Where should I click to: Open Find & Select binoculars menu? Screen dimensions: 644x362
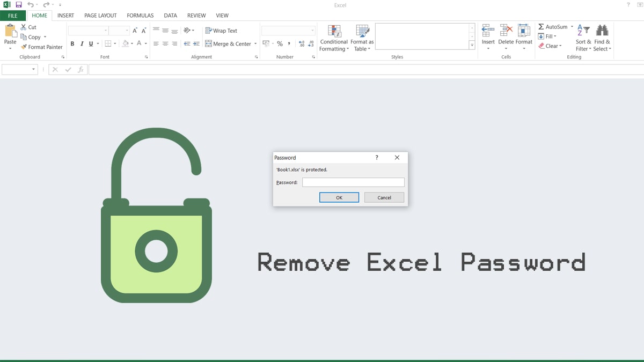pos(602,38)
